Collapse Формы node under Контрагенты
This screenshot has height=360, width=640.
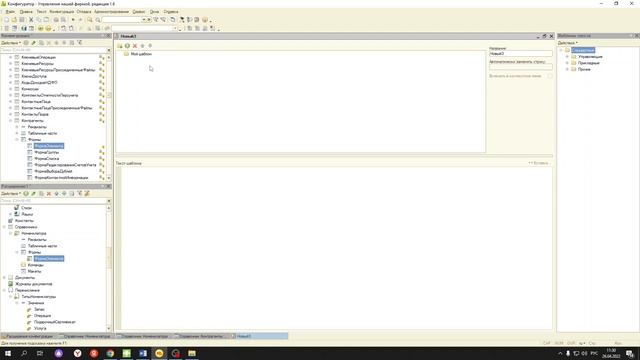tap(17, 140)
